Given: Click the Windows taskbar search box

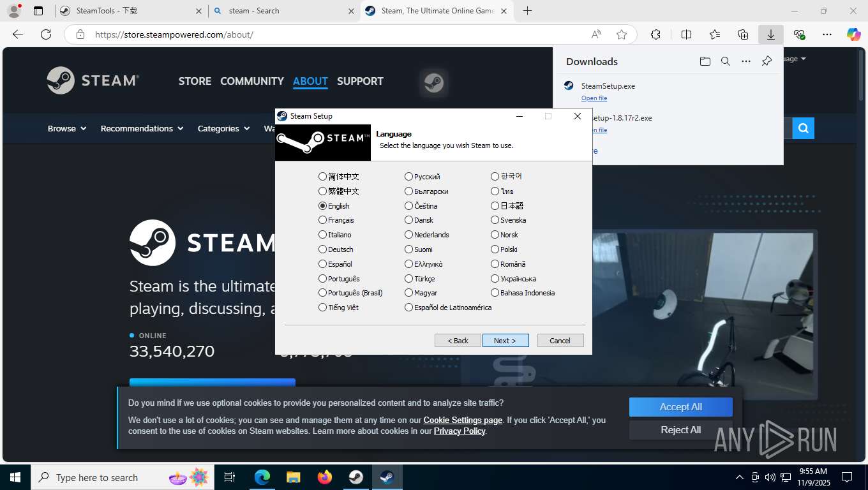Looking at the screenshot, I should click(123, 477).
